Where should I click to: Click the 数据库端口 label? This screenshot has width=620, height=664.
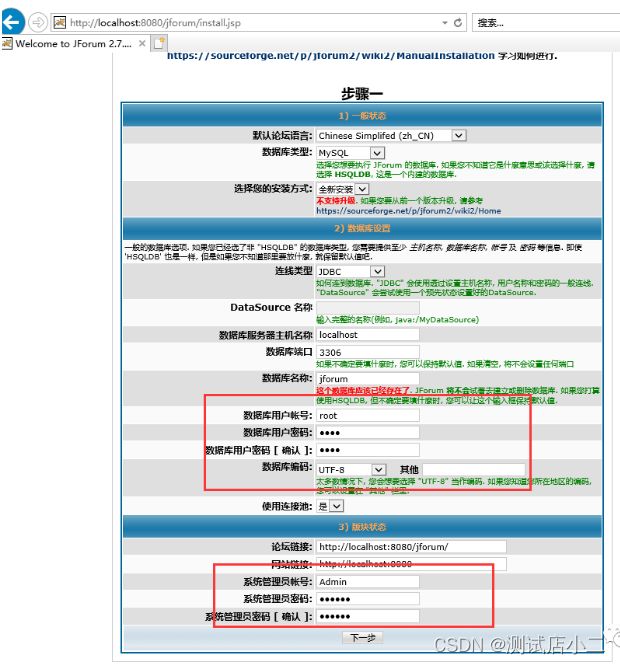289,352
